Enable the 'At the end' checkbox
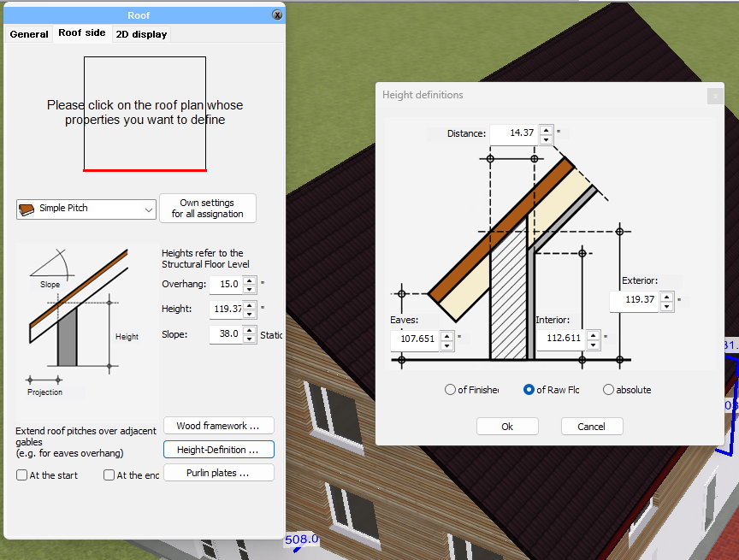The width and height of the screenshot is (739, 560). pyautogui.click(x=109, y=475)
